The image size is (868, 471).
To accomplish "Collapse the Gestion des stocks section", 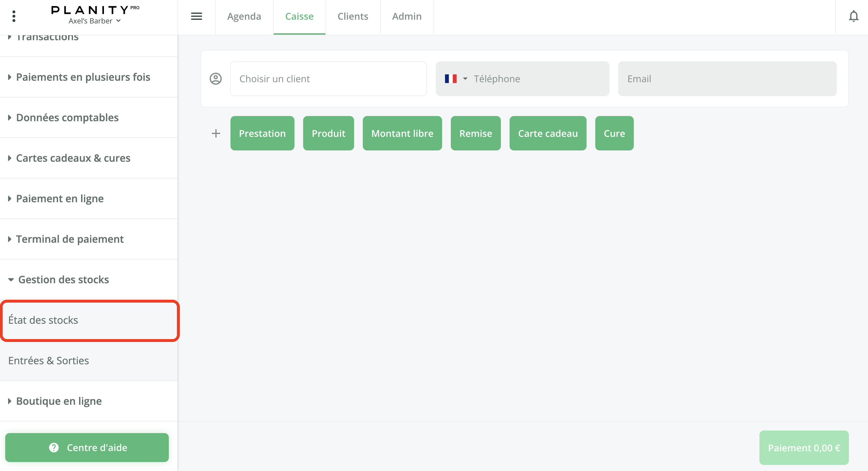I will [x=63, y=279].
